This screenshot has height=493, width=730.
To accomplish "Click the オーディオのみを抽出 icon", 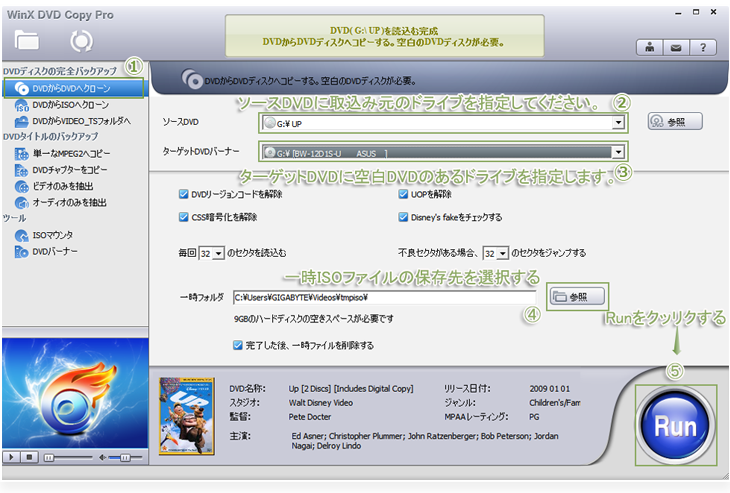I will point(21,203).
